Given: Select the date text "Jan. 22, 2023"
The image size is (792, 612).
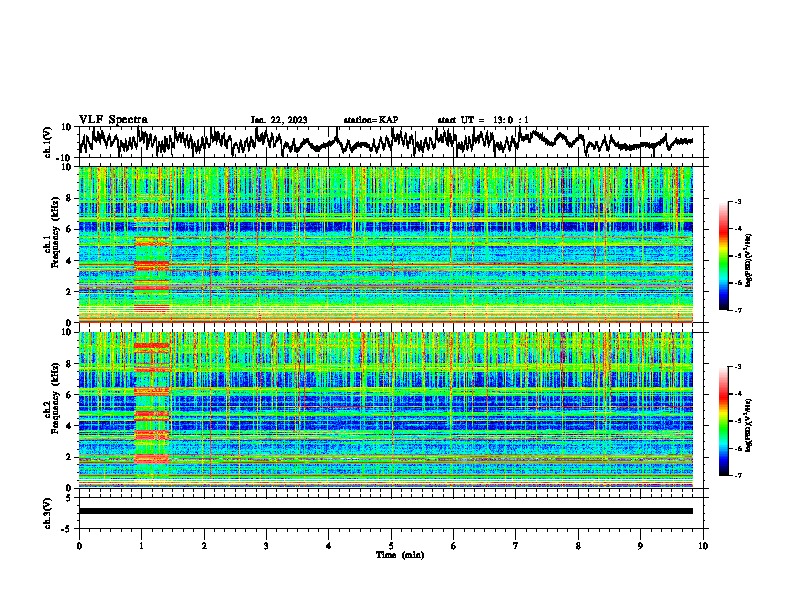Looking at the screenshot, I should 279,120.
